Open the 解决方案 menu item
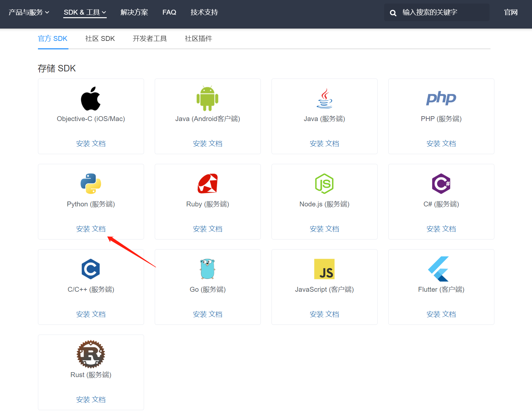 point(134,12)
